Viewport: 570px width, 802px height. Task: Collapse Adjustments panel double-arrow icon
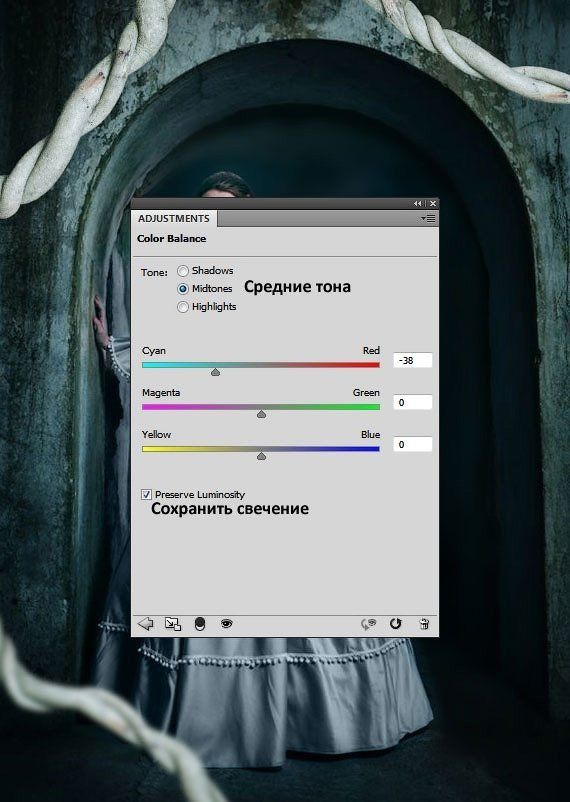(x=418, y=204)
